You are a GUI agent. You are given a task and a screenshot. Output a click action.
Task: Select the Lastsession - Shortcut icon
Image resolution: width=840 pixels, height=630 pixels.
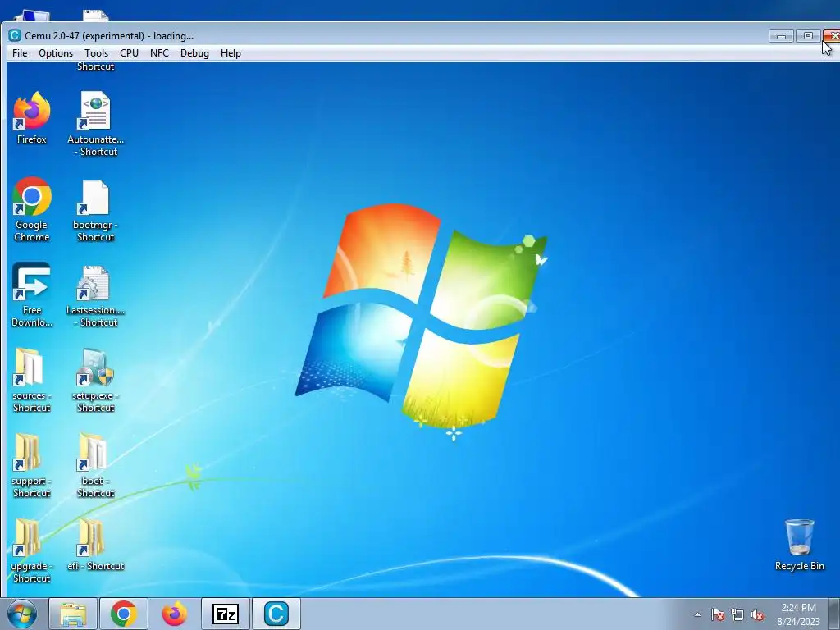click(x=95, y=294)
